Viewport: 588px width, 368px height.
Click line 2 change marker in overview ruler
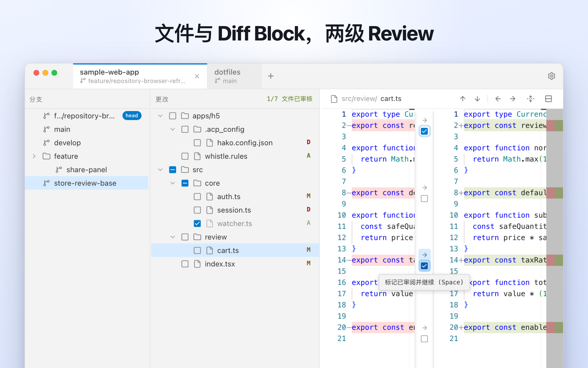click(x=555, y=126)
